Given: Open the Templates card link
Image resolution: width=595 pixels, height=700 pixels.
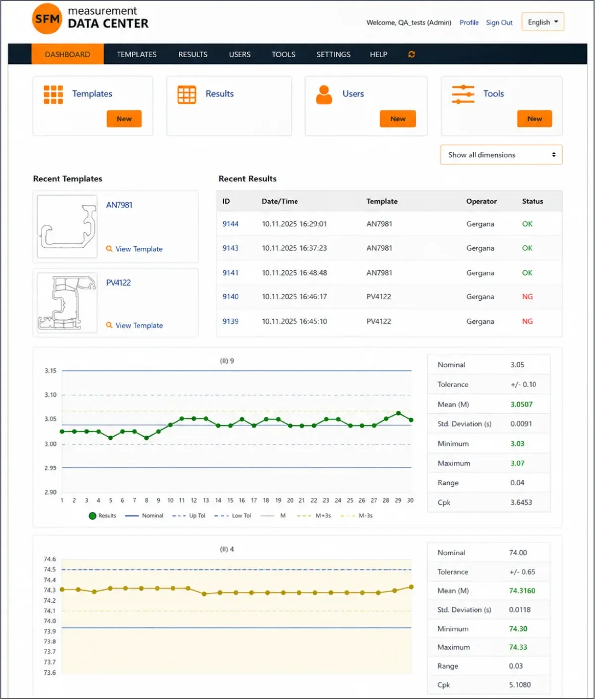Looking at the screenshot, I should point(92,94).
